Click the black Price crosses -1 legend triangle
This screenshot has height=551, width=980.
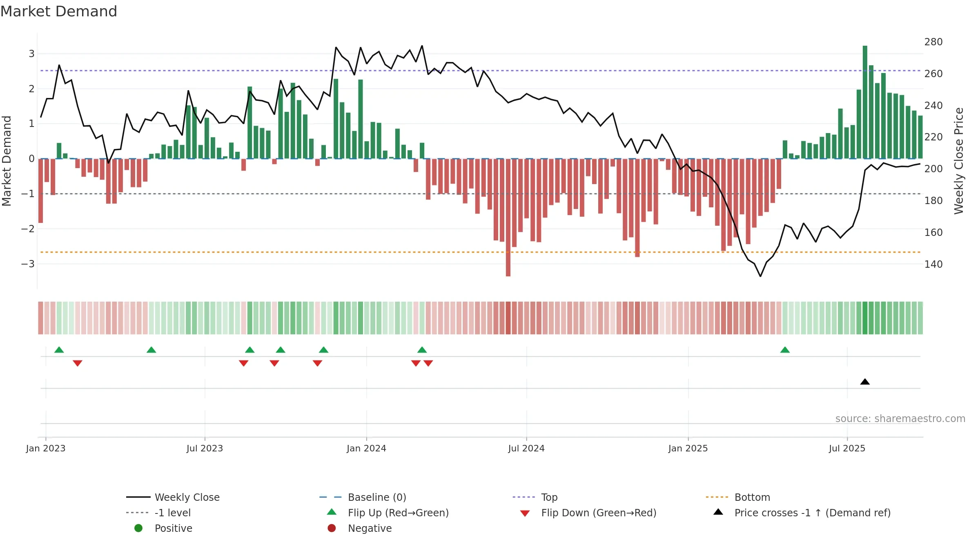click(718, 512)
